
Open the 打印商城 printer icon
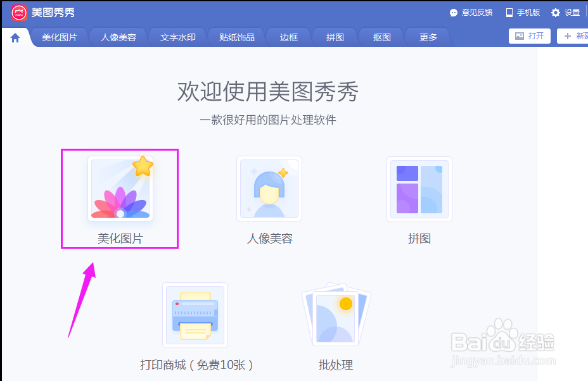[195, 315]
